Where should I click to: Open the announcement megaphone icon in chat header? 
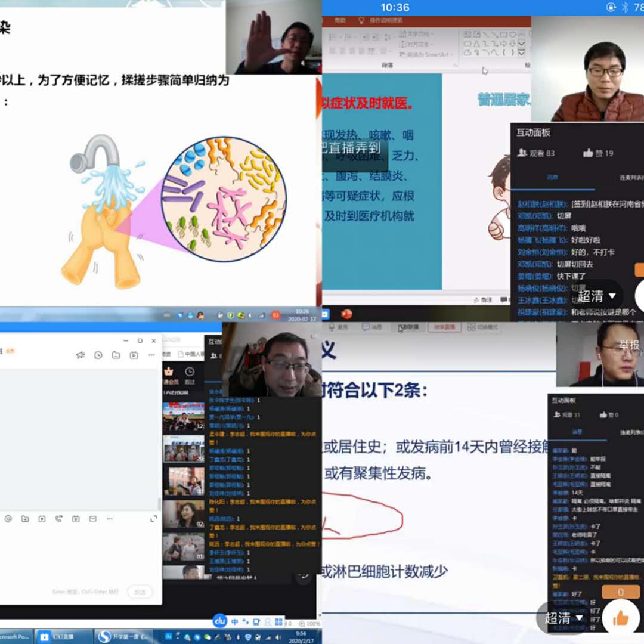pos(80,355)
